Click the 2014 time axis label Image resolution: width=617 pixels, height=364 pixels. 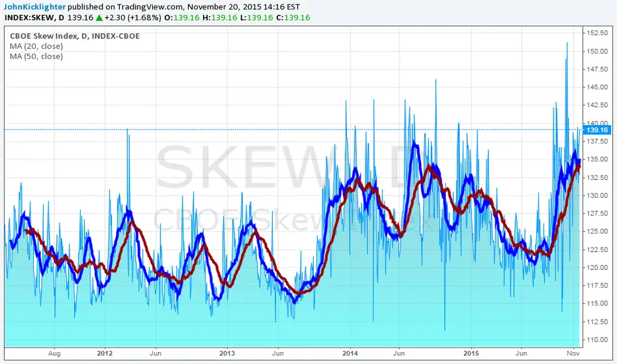(350, 353)
